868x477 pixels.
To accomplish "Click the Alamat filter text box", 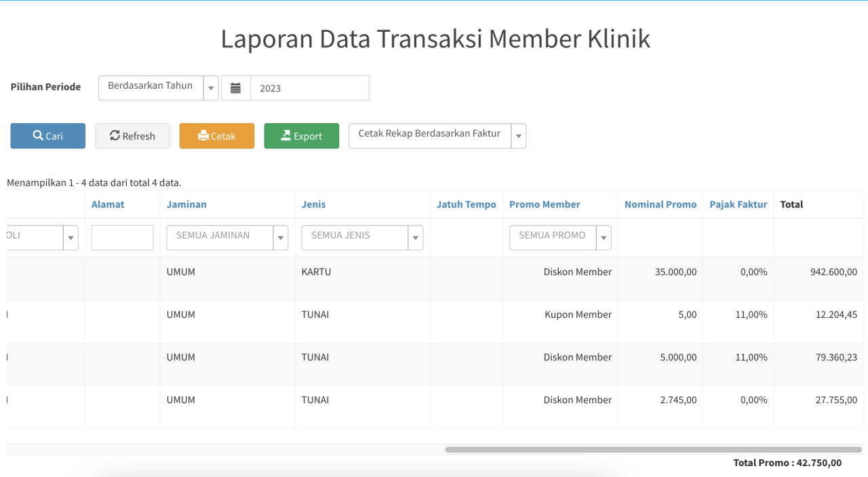I will click(122, 238).
